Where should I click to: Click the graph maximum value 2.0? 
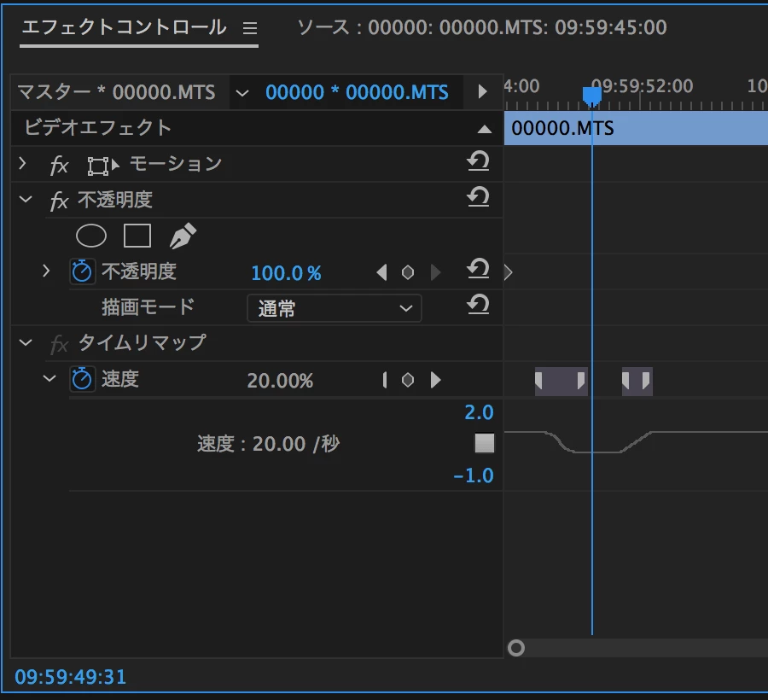click(479, 412)
